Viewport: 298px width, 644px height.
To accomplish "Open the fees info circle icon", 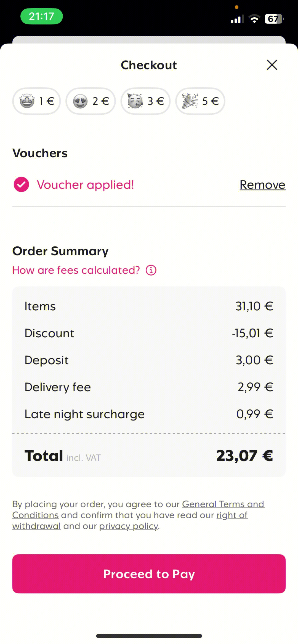I will click(x=151, y=270).
